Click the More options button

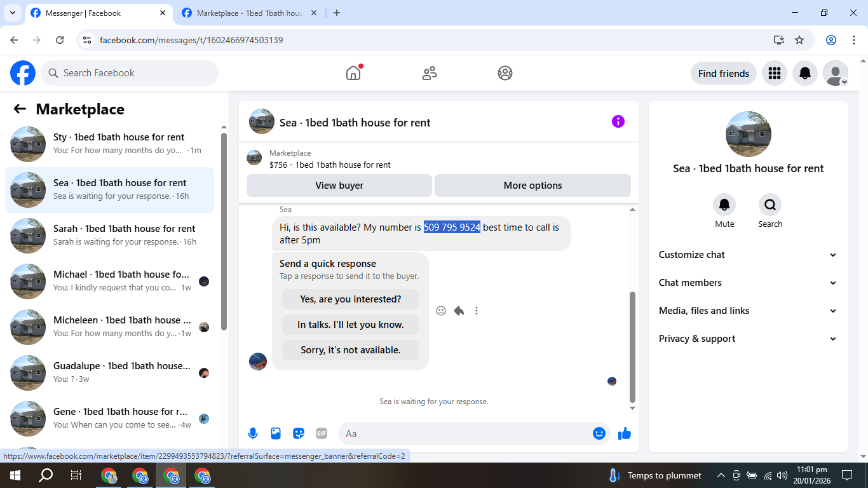532,186
